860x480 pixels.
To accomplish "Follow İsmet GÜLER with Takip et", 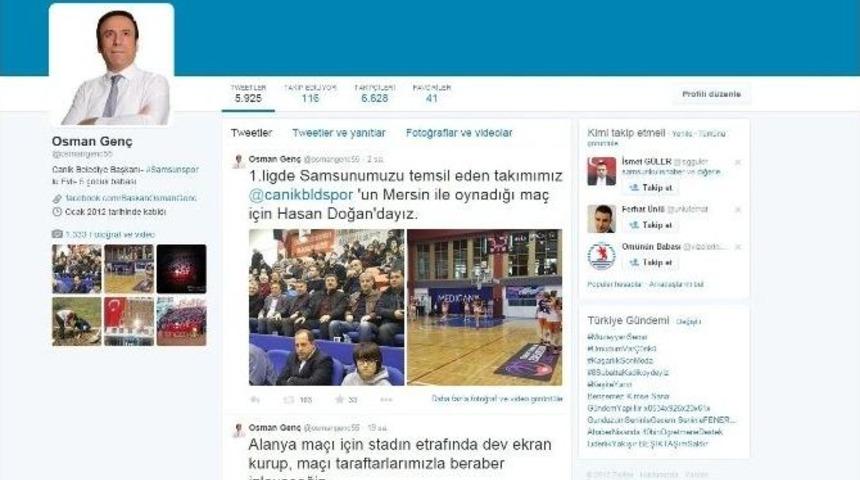I will pos(650,188).
